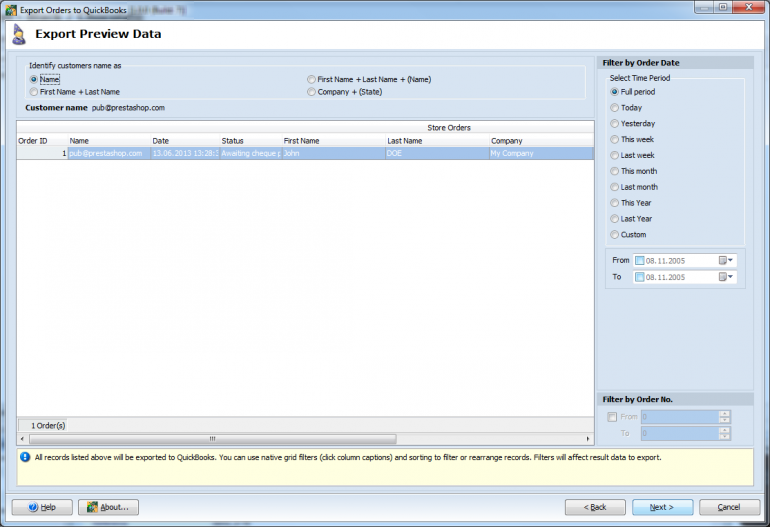The width and height of the screenshot is (770, 527).
Task: Click the From order number field
Action: 680,417
